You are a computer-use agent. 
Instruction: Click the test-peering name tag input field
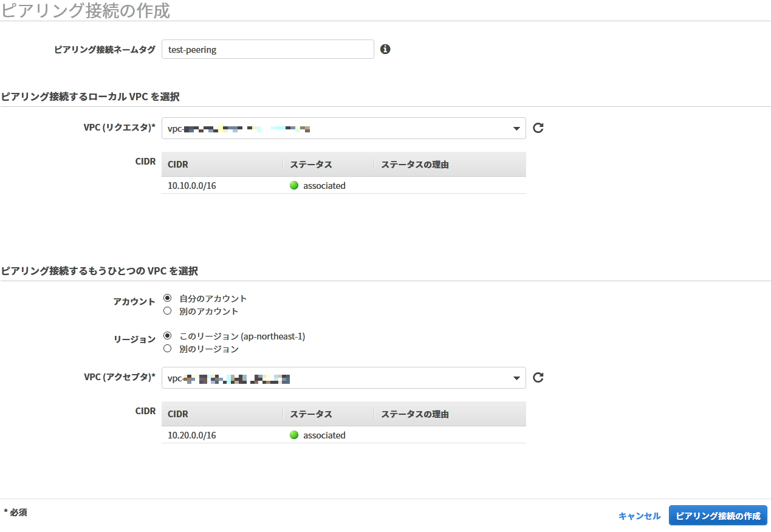267,49
